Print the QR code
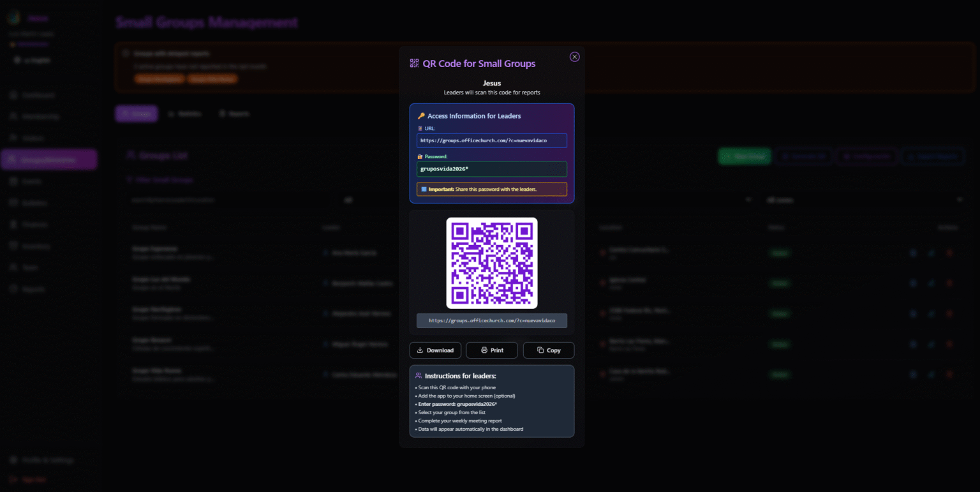The height and width of the screenshot is (492, 980). tap(492, 350)
